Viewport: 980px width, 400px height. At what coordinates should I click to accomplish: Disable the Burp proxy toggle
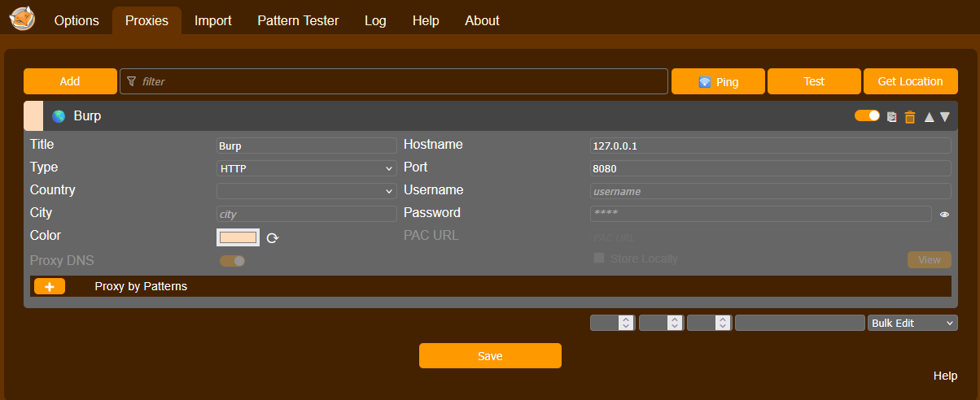tap(867, 116)
